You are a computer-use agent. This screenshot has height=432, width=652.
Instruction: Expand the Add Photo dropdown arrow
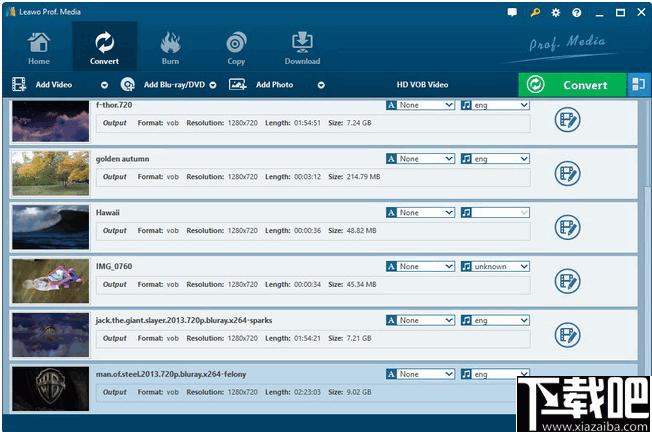point(321,85)
